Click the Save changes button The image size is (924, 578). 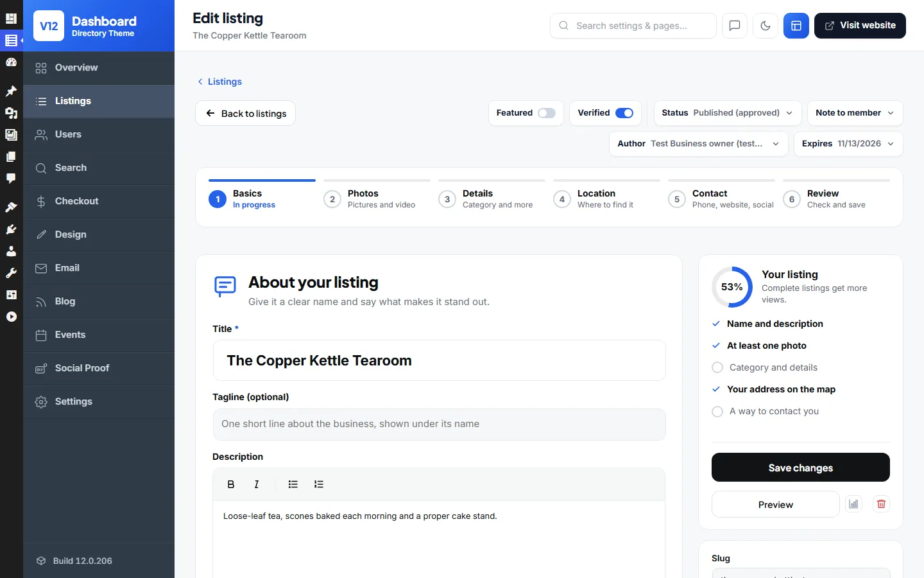pos(801,468)
